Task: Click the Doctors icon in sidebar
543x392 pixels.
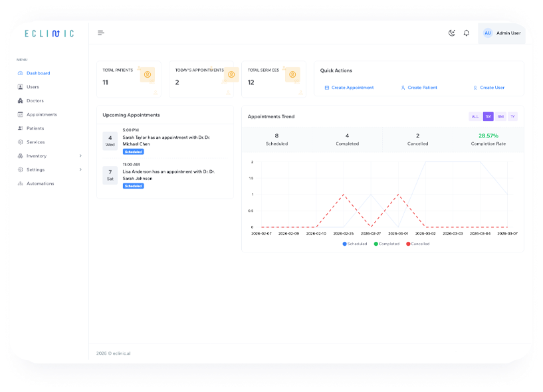Action: tap(21, 101)
